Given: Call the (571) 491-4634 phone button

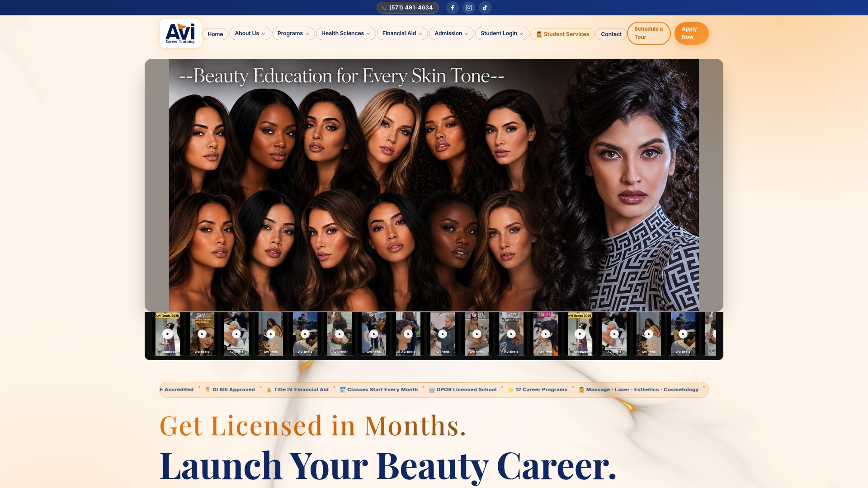Looking at the screenshot, I should [408, 8].
